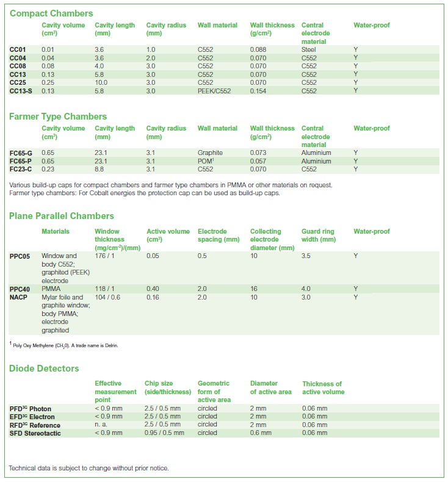
Task: Click the 0.057 wall thickness value
Action: coord(258,161)
